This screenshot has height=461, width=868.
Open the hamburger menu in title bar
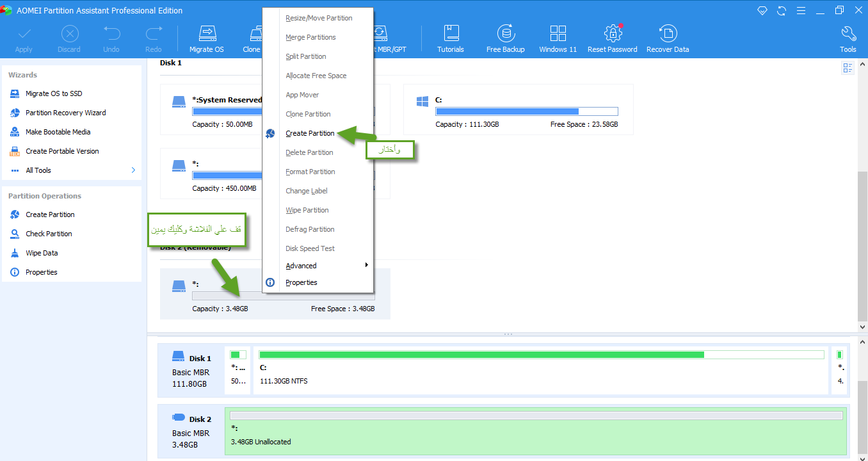coord(801,10)
